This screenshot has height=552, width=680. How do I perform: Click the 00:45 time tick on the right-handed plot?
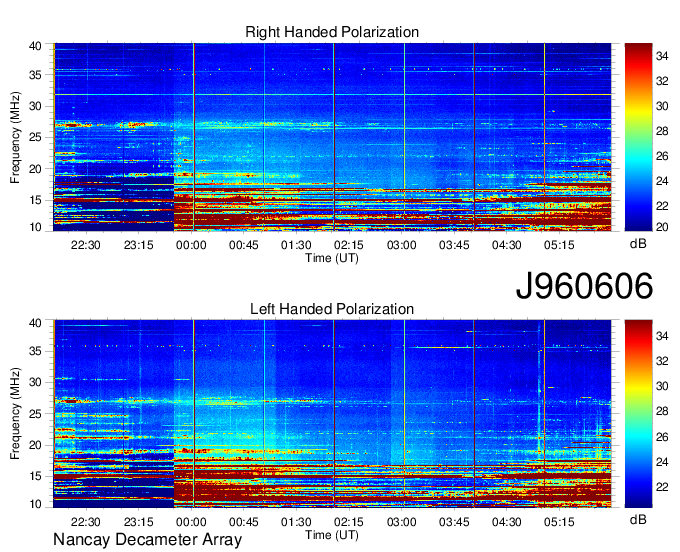click(x=244, y=245)
